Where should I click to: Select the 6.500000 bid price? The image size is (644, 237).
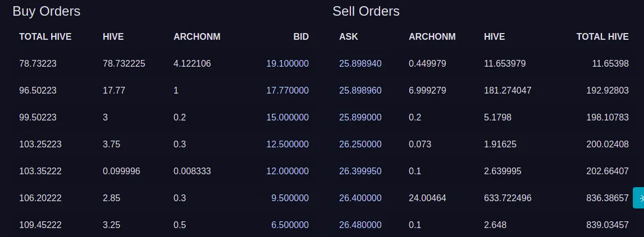(290, 225)
